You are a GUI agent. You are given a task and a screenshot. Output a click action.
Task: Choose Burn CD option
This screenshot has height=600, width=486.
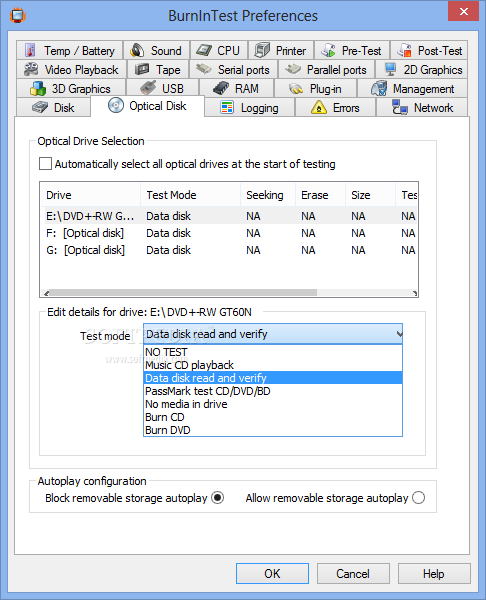(273, 417)
